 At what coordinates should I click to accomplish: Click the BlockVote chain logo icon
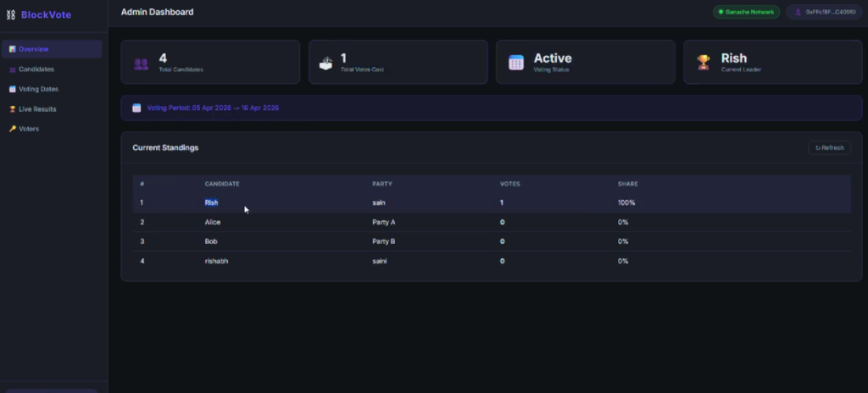click(x=10, y=15)
